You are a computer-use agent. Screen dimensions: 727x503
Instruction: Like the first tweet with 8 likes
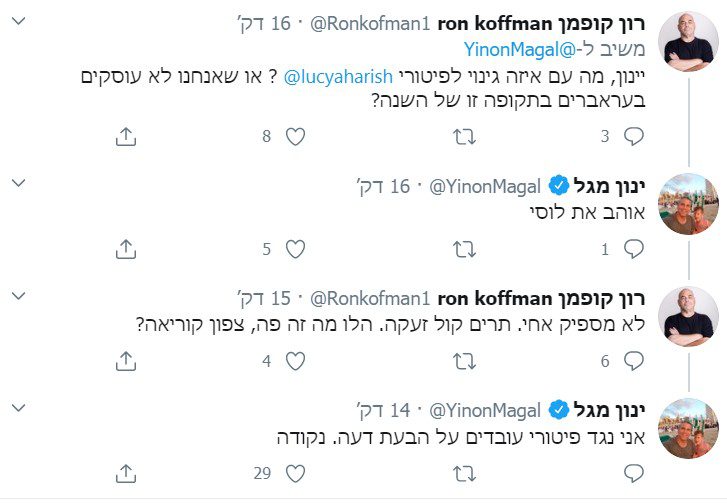point(294,137)
